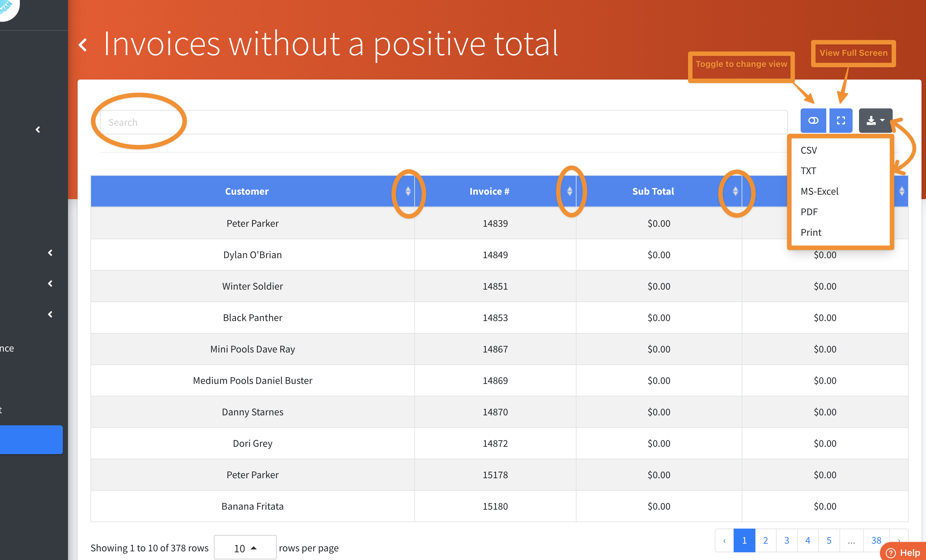Sort by the Customer column arrows
The width and height of the screenshot is (926, 560).
408,191
